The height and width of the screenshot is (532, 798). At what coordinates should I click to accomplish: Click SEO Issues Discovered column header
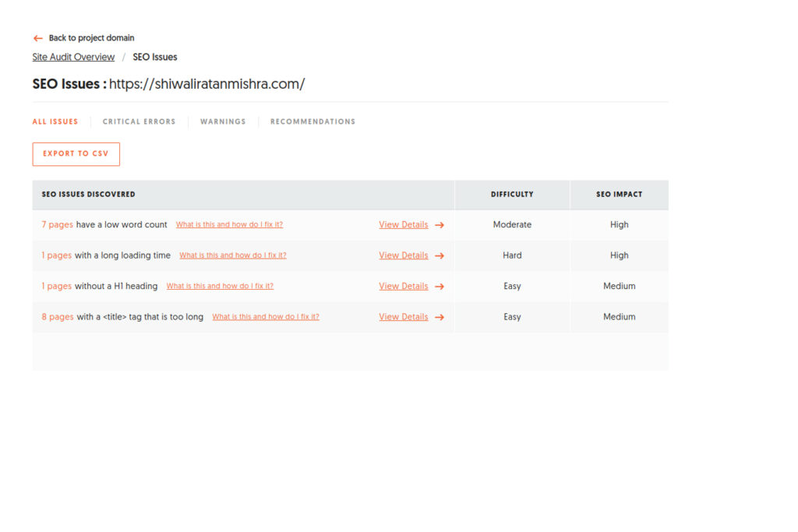tap(89, 194)
